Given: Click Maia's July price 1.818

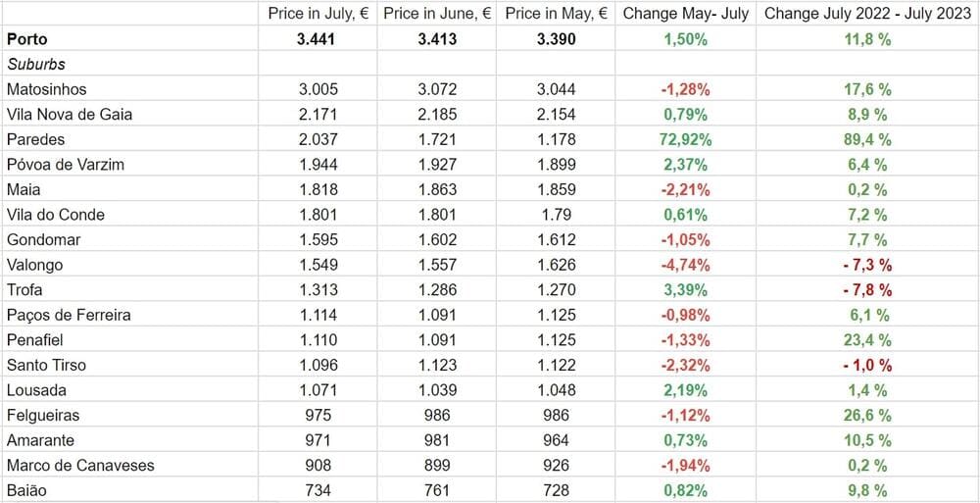Looking at the screenshot, I should (318, 190).
